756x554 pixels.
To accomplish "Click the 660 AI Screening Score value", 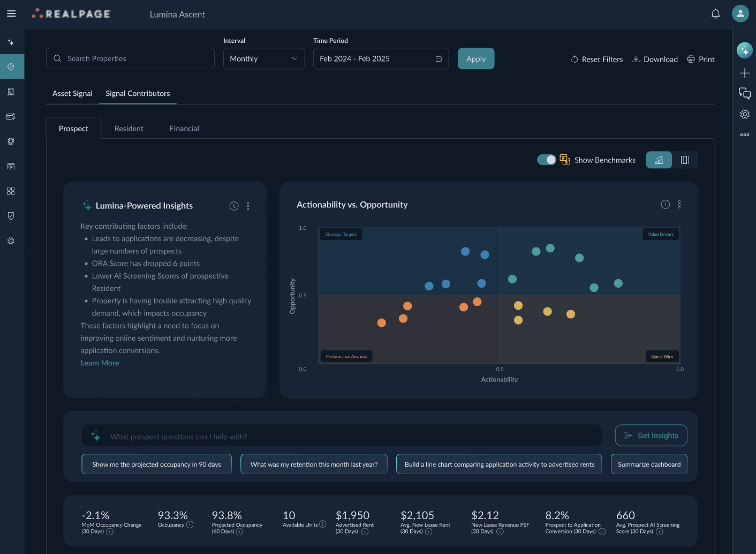I will point(625,515).
